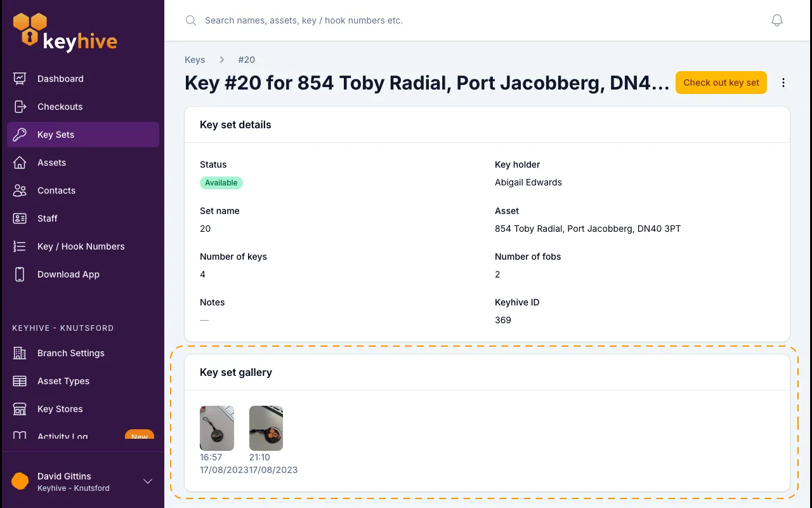Image resolution: width=812 pixels, height=508 pixels.
Task: Click the Dashboard chart icon in sidebar
Action: pyautogui.click(x=20, y=79)
